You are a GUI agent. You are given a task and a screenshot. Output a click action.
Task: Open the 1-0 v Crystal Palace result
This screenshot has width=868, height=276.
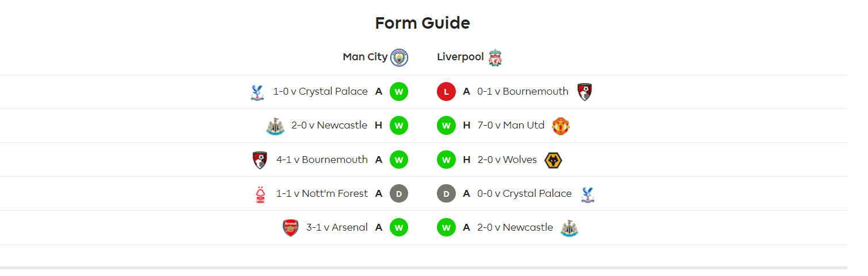coord(320,91)
